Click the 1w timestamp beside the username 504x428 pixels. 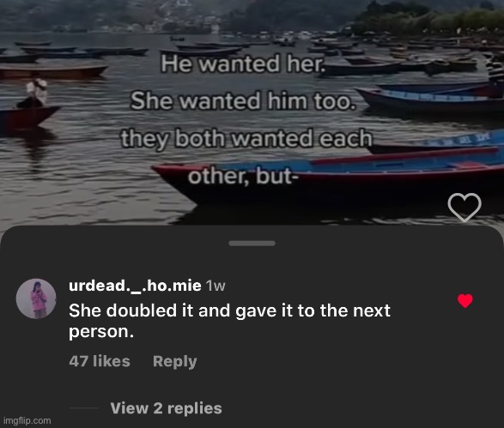tap(216, 286)
